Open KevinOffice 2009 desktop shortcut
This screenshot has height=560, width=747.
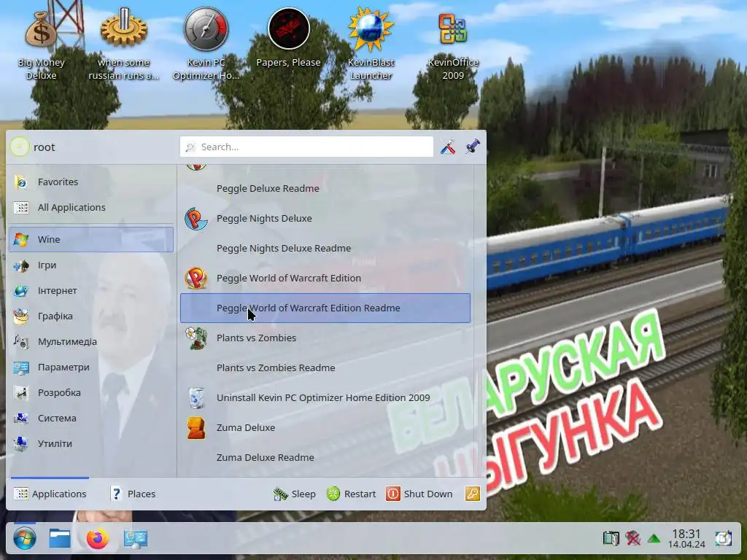tap(452, 45)
